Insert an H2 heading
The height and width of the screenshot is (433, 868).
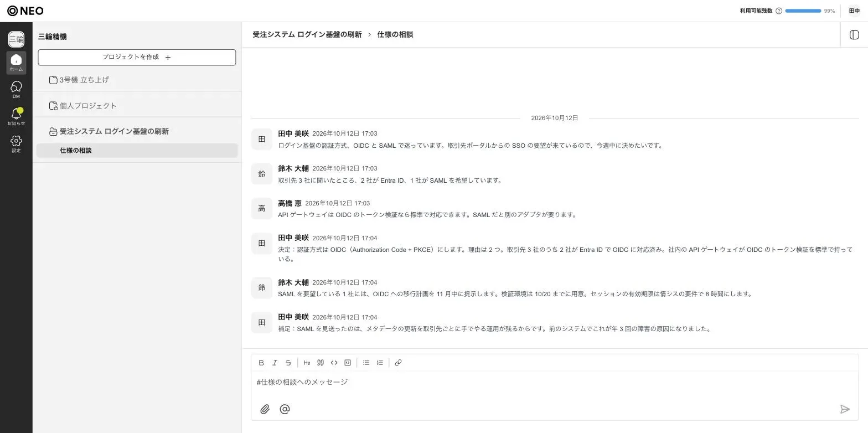coord(307,363)
